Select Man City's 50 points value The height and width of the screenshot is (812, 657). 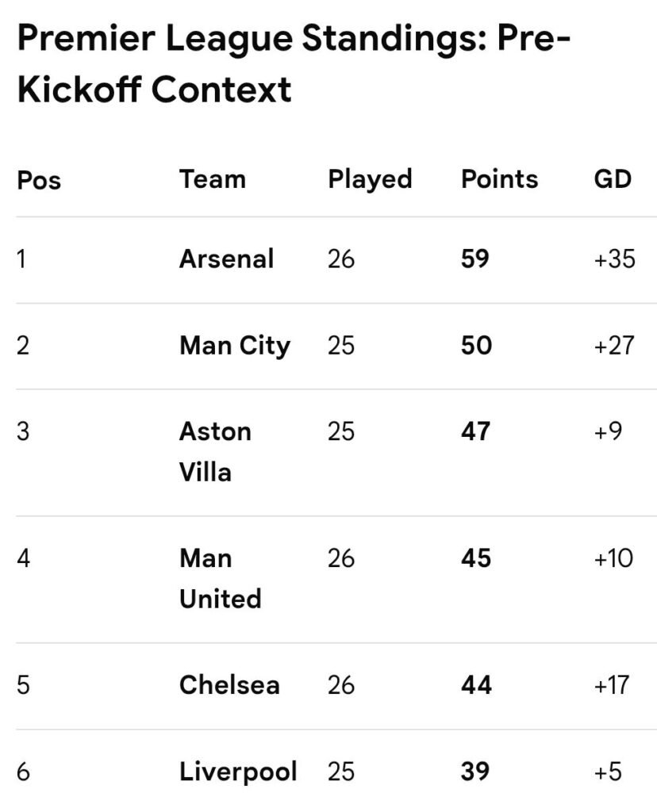(476, 346)
